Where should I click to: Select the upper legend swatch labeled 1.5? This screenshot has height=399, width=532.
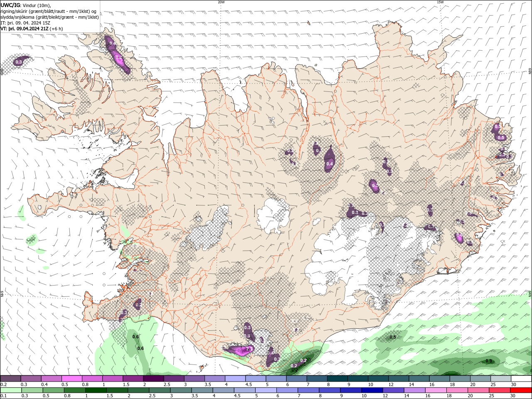pos(133,379)
